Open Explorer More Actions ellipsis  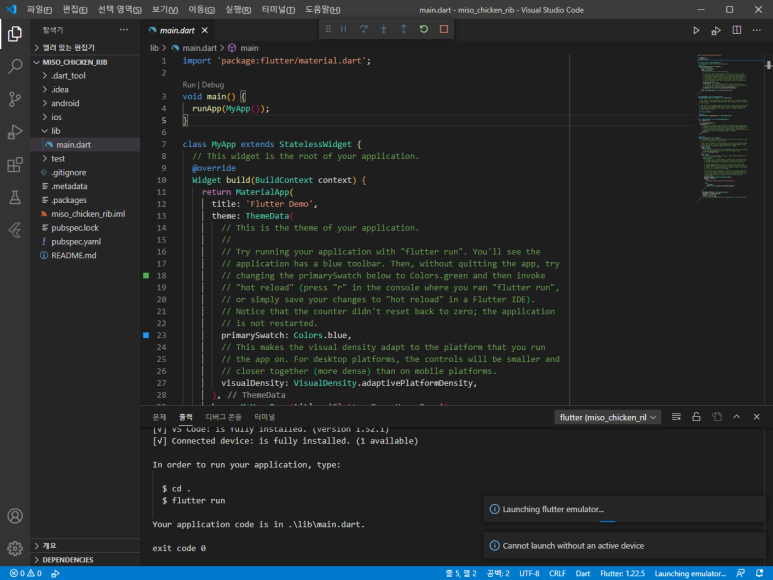point(124,30)
